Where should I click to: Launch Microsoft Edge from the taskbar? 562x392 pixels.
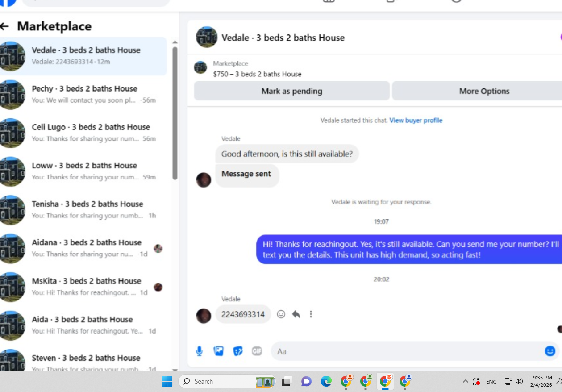[x=326, y=381]
